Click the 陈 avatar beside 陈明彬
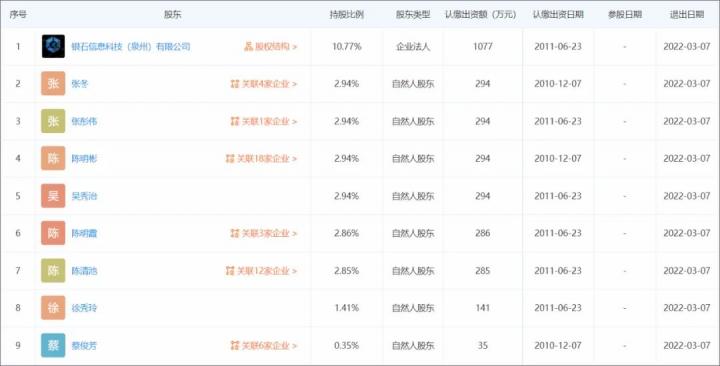 click(53, 158)
